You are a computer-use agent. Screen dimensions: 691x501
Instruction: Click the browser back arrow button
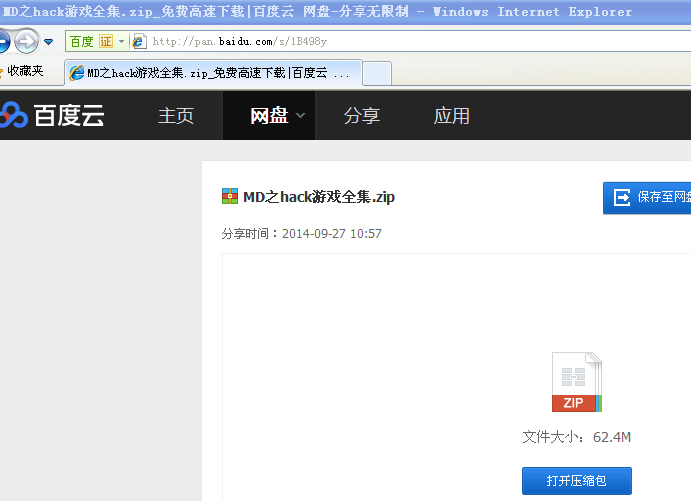click(4, 41)
